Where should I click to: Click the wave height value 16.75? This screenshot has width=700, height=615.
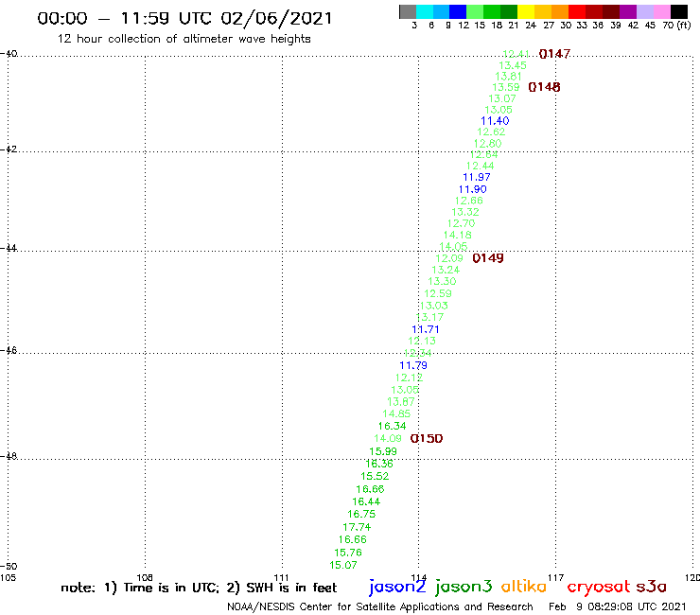tap(361, 515)
